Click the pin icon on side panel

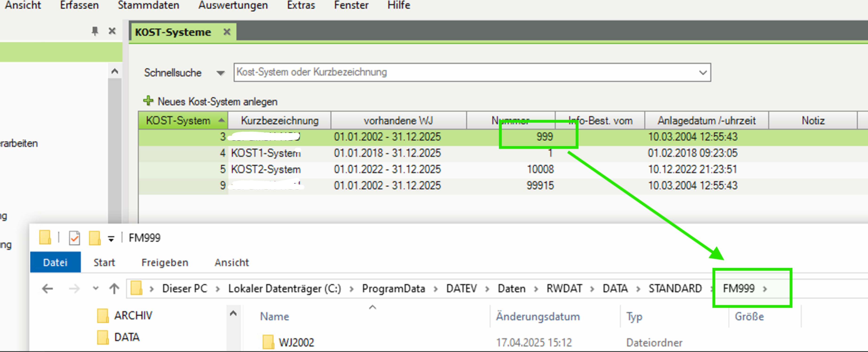tap(95, 31)
